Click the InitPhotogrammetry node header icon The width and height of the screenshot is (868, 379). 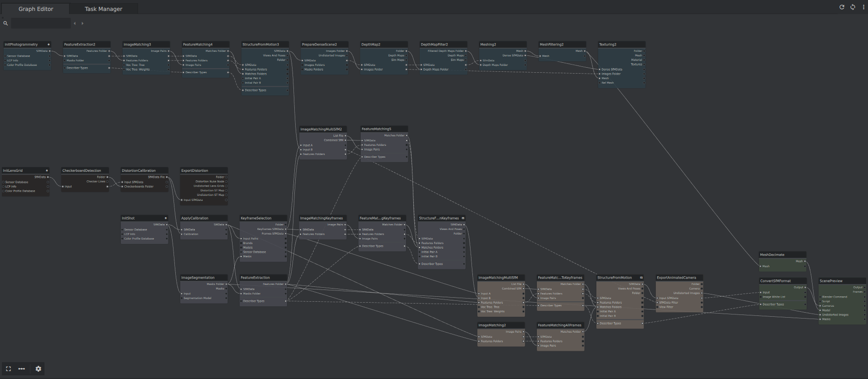(x=48, y=45)
